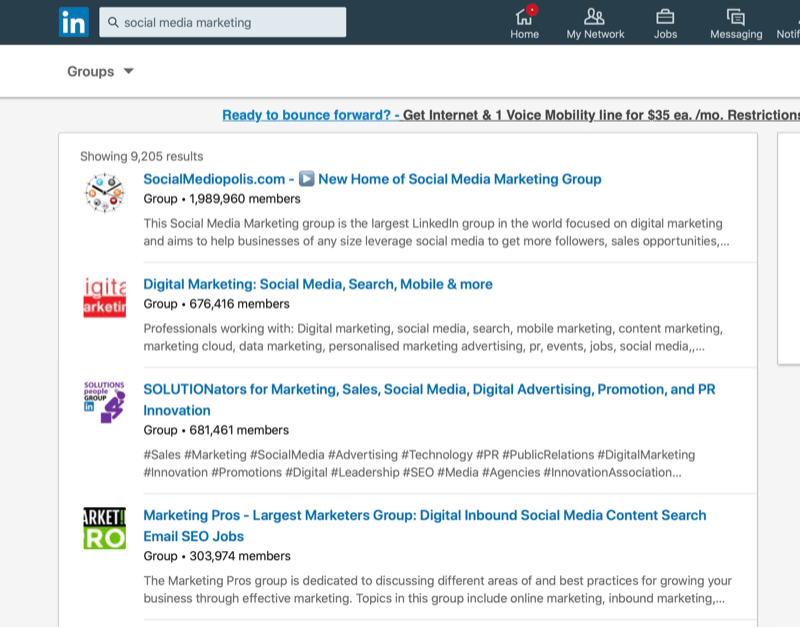Click the Marketing Pros green logo thumbnail
Image resolution: width=800 pixels, height=627 pixels.
coord(105,528)
